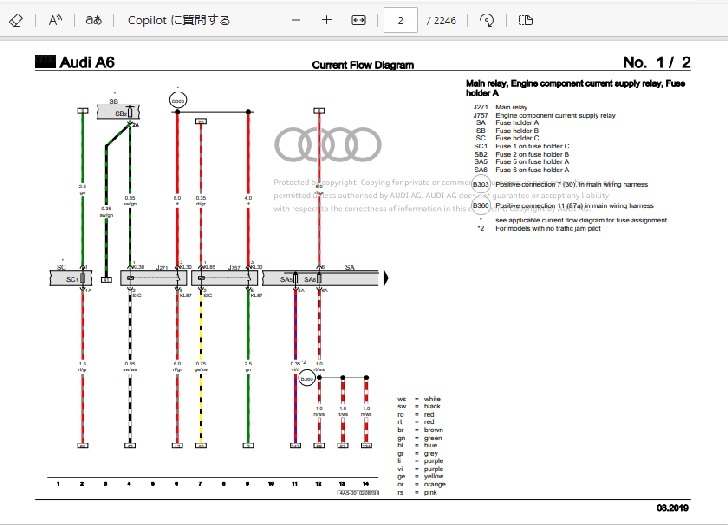Image resolution: width=728 pixels, height=525 pixels.
Task: Zoom in with the plus button
Action: (x=327, y=20)
